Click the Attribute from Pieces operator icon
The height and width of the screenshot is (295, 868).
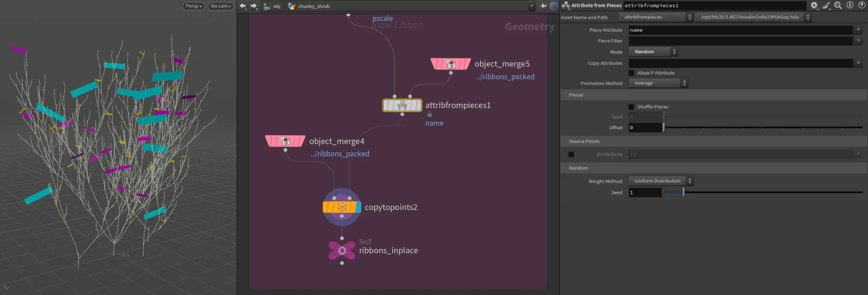(x=566, y=5)
